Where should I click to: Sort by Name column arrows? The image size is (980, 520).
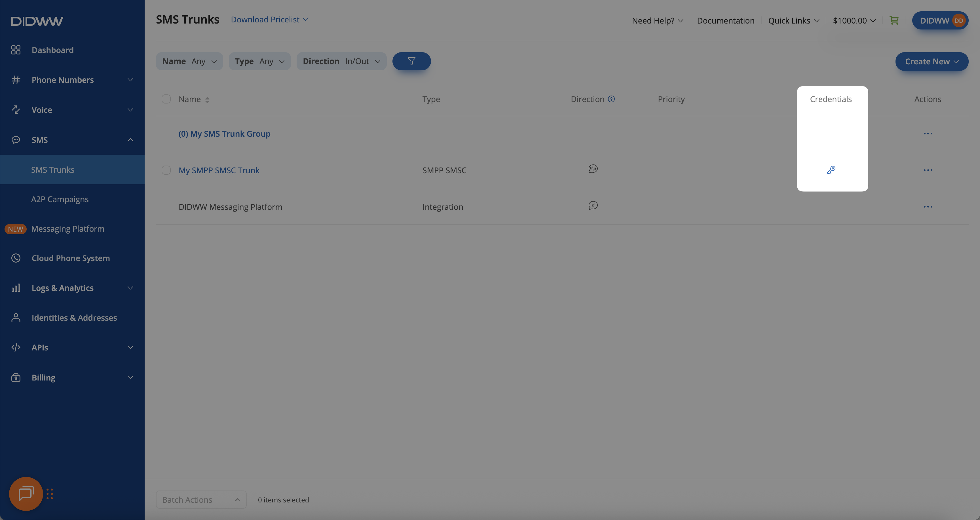[x=207, y=100]
